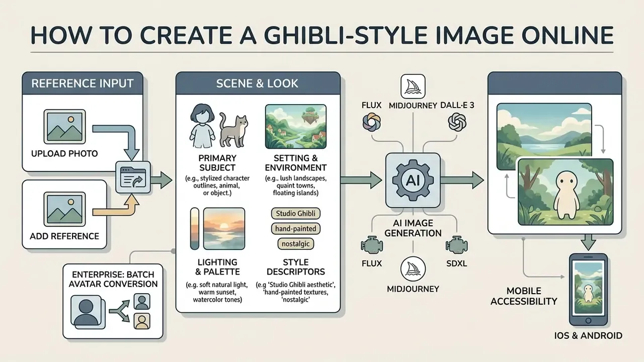
Task: Click the vertical color palette gradient bar
Action: [x=194, y=229]
